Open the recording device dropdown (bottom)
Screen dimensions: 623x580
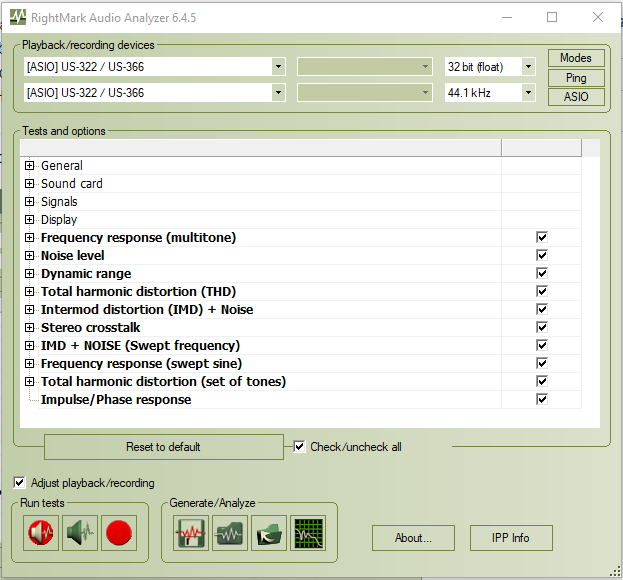click(278, 93)
